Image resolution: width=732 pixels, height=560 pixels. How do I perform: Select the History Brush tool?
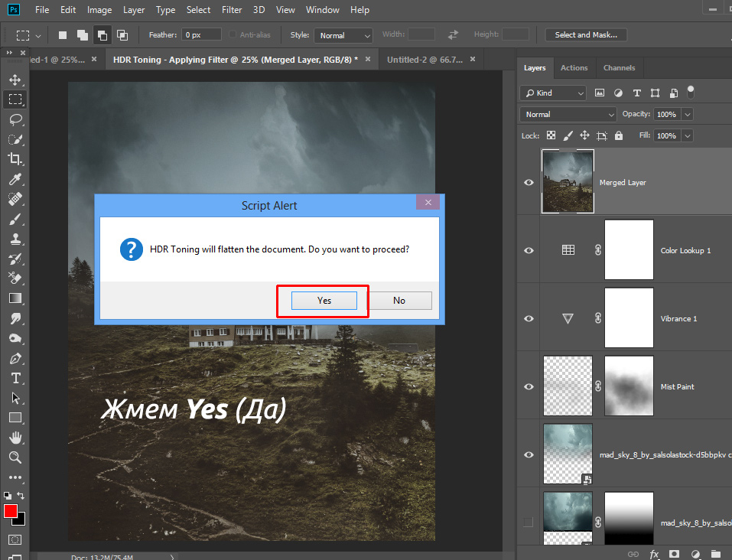15,259
